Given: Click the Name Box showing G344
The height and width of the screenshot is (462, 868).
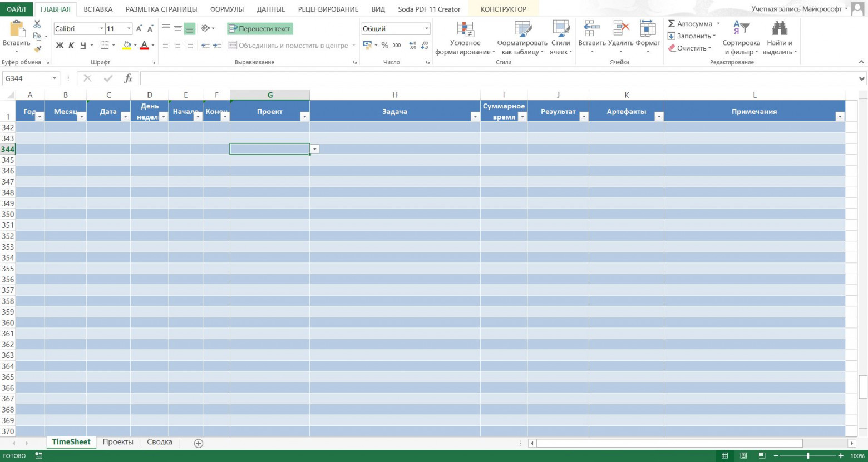Looking at the screenshot, I should pyautogui.click(x=27, y=78).
